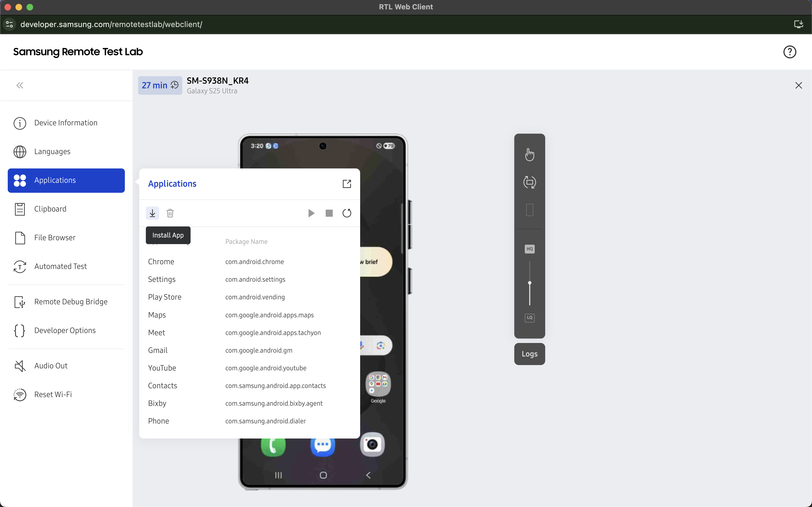Tap the phone's home navigation button

point(323,475)
